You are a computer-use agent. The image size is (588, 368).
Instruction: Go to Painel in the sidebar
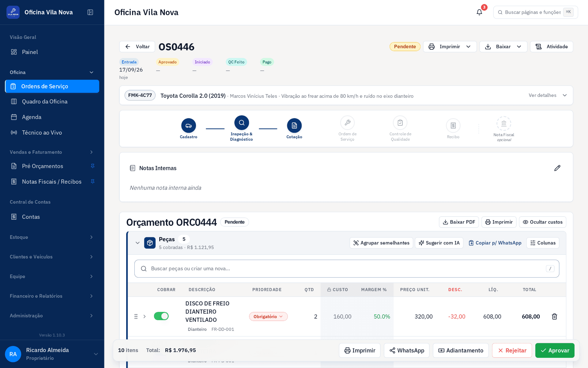(x=52, y=52)
